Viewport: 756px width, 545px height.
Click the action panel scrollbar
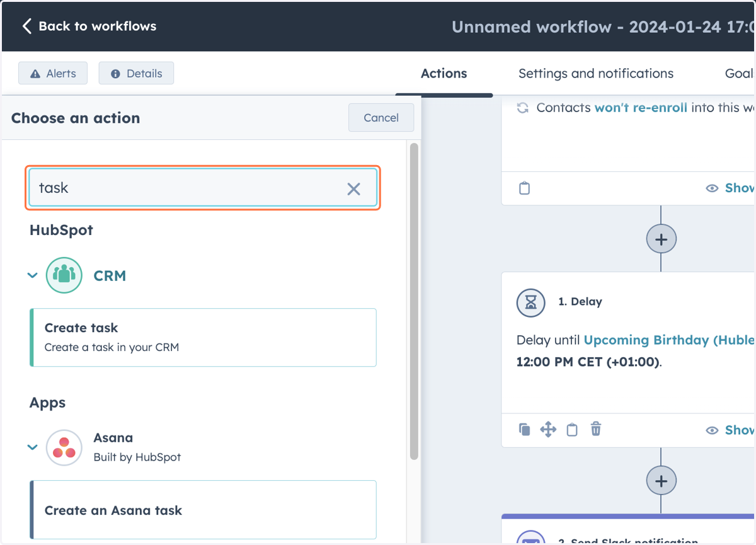pos(414,302)
